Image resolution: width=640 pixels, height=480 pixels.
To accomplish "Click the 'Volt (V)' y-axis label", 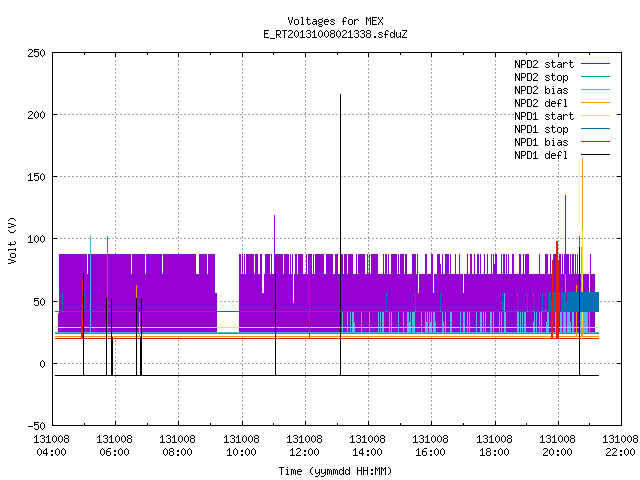I will pyautogui.click(x=12, y=240).
